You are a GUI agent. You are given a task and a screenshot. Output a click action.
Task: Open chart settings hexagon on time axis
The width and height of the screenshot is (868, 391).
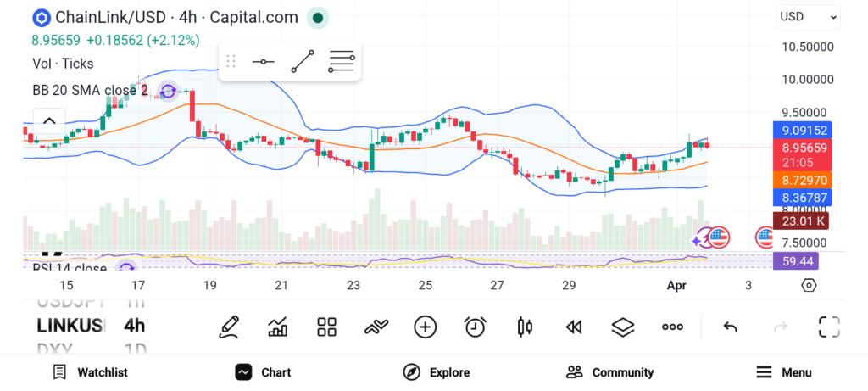(809, 285)
